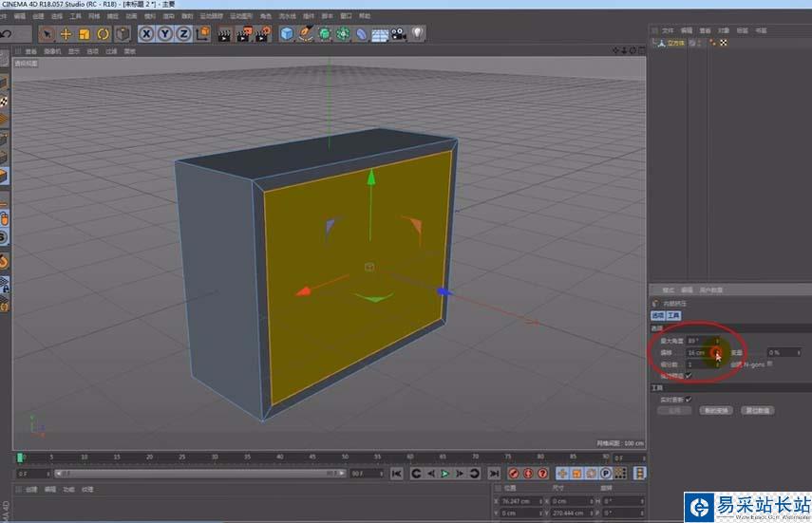Activate the Scale tool icon
Viewport: 812px width, 523px height.
coord(85,34)
